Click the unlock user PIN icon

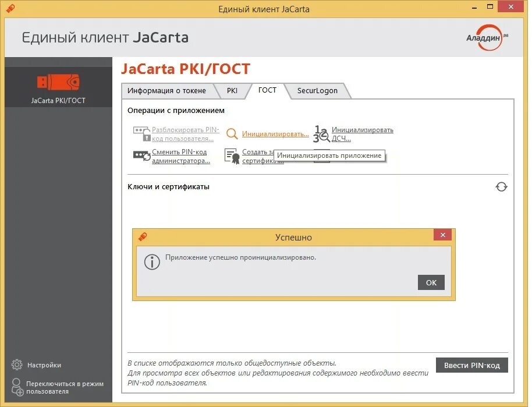pyautogui.click(x=141, y=134)
